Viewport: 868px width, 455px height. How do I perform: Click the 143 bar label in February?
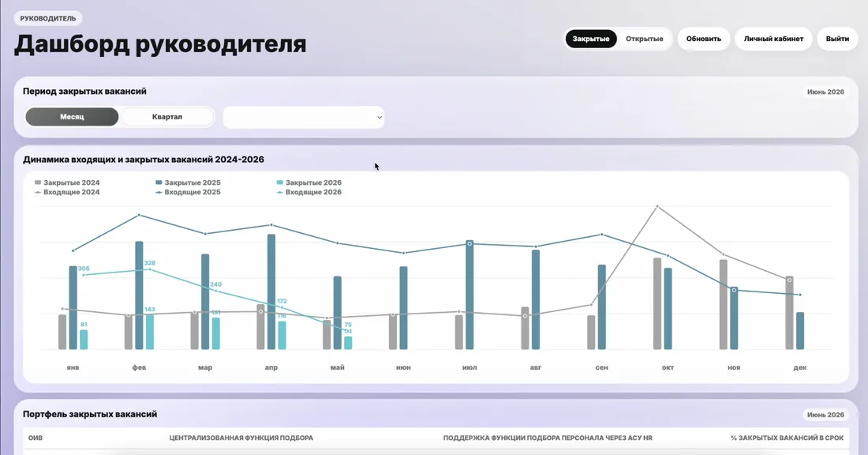point(149,310)
